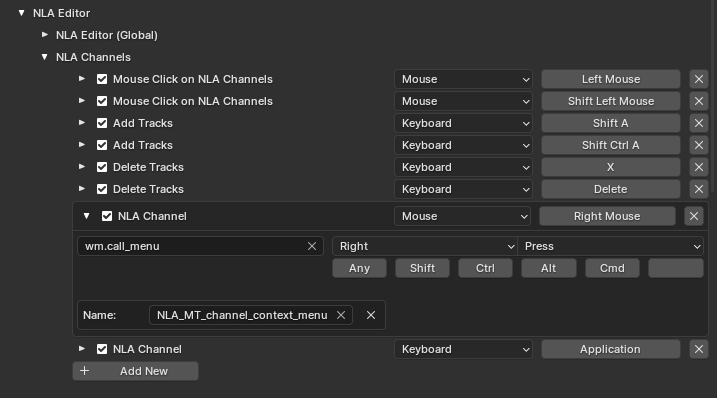Clear the NLA_MT_channel_context_menu name text
Image resolution: width=717 pixels, height=398 pixels.
pyautogui.click(x=341, y=315)
